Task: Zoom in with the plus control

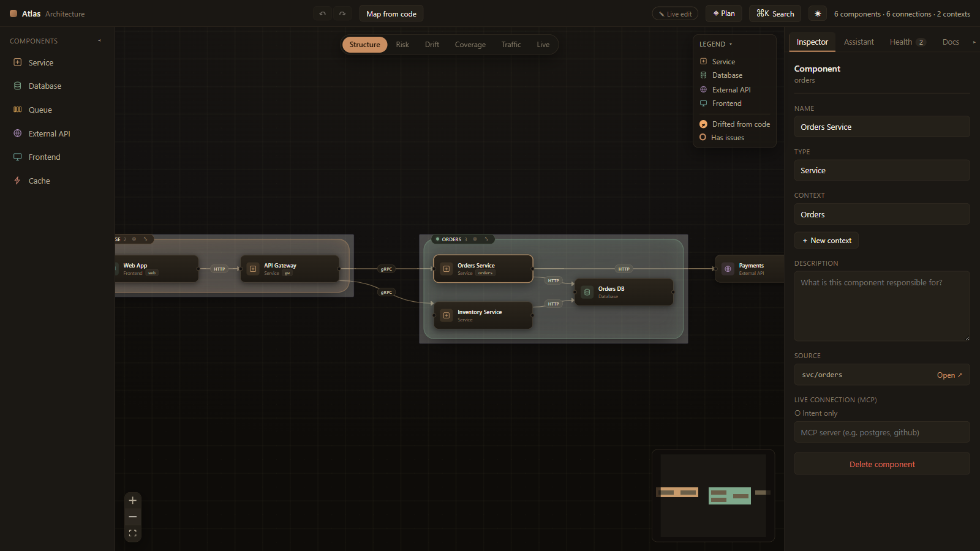Action: 133,501
